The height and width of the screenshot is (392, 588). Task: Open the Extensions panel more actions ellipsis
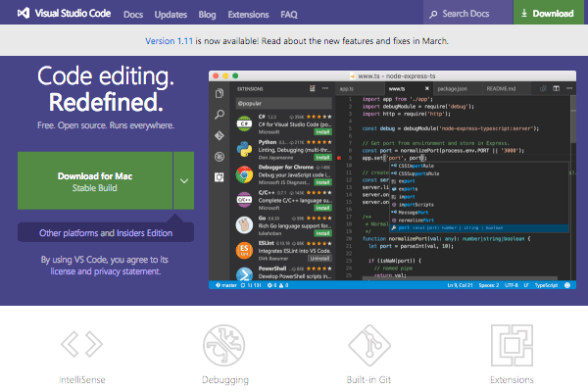(x=325, y=88)
